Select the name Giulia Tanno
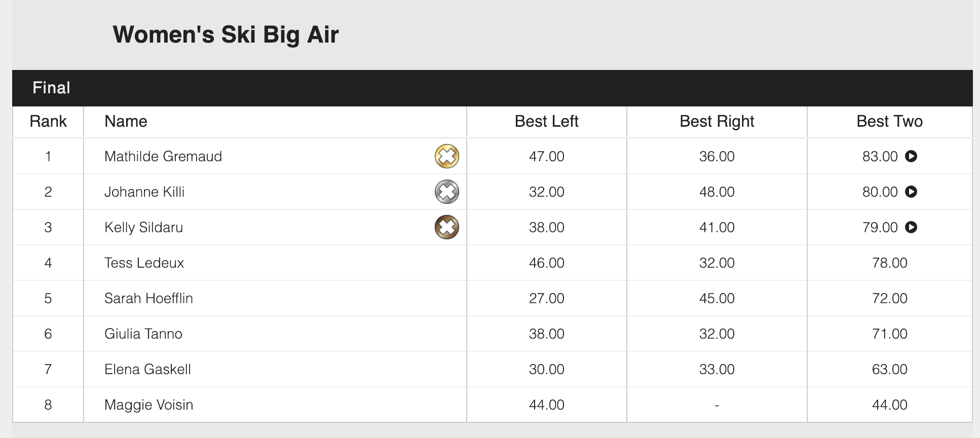The width and height of the screenshot is (980, 438). pos(143,334)
